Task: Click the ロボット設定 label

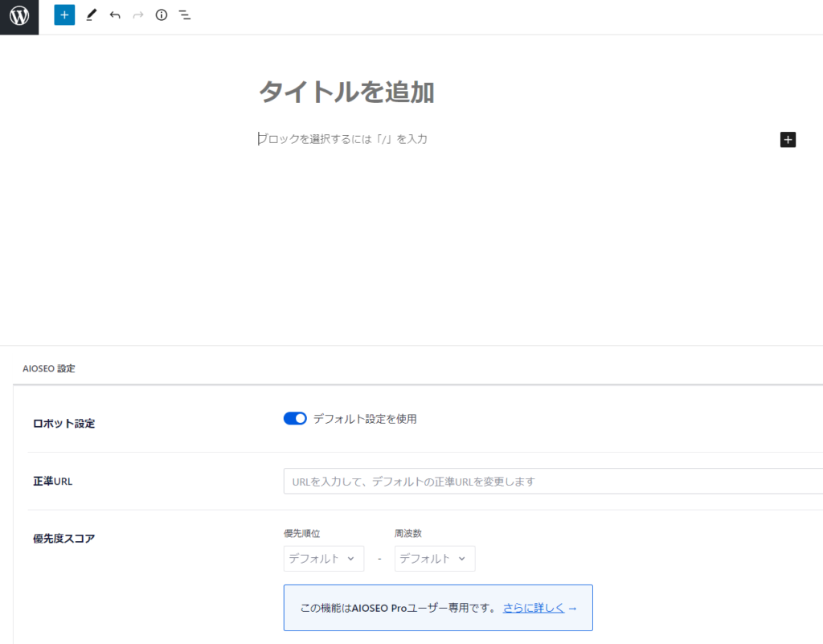Action: point(63,424)
